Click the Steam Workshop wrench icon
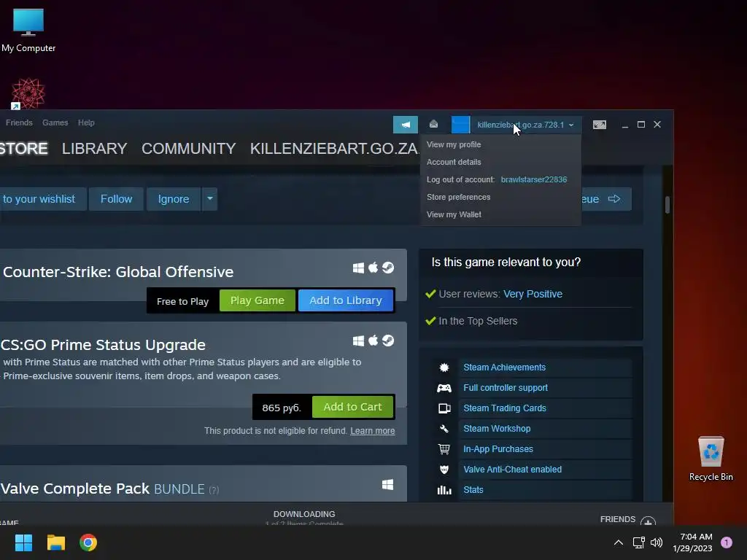747x560 pixels. 444,429
